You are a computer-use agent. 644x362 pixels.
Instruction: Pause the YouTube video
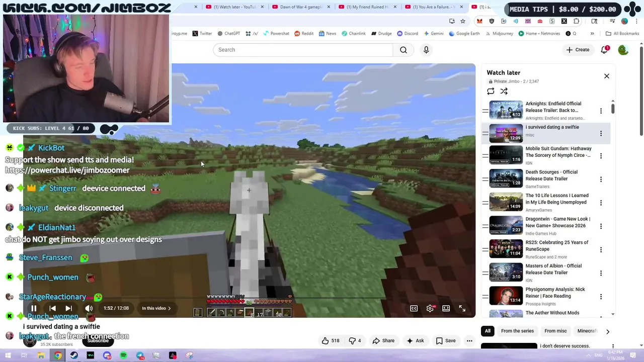click(34, 308)
